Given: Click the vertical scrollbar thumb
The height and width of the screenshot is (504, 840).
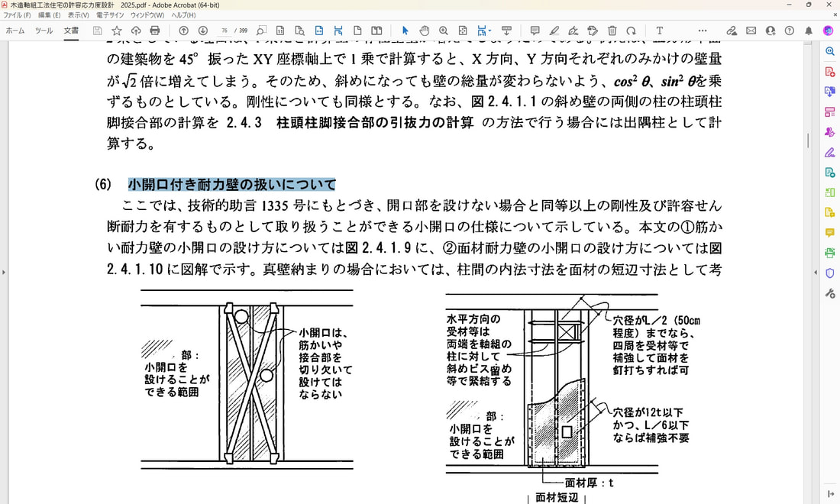Looking at the screenshot, I should pyautogui.click(x=808, y=141).
